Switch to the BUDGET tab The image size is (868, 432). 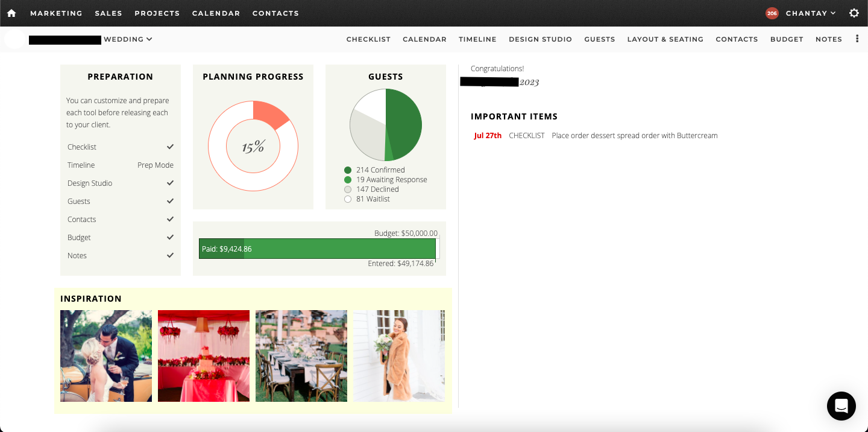[x=786, y=39]
